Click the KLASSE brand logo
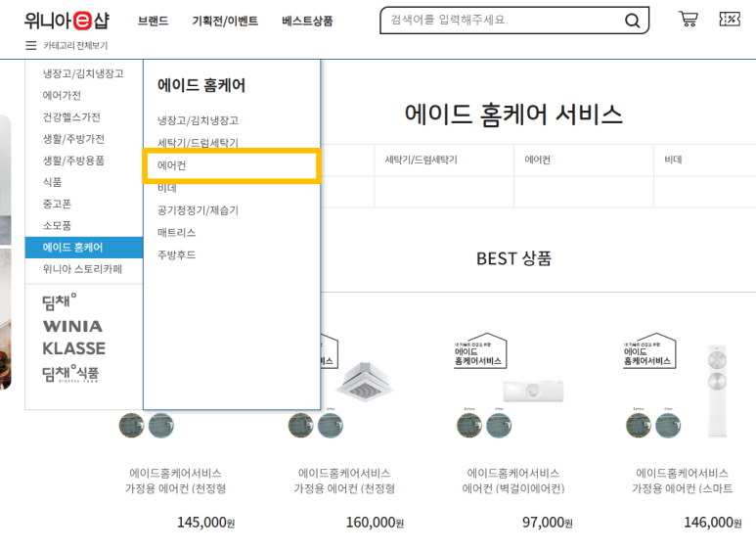 coord(73,348)
